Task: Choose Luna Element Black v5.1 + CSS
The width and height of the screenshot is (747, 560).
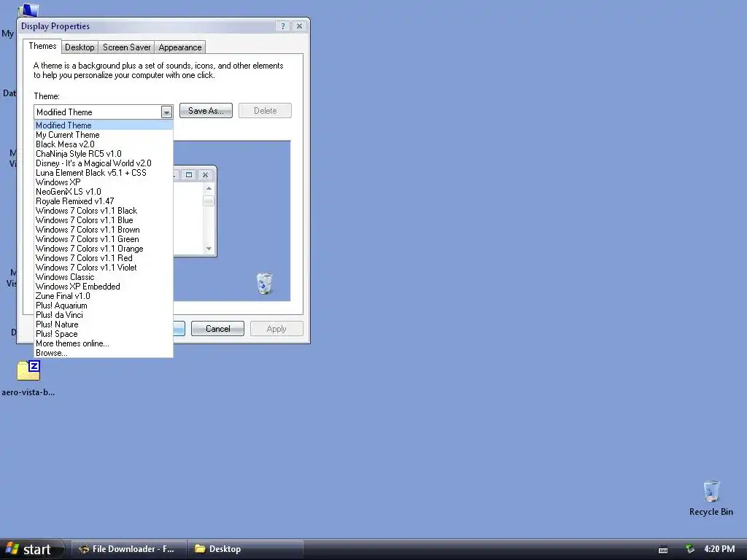Action: [x=104, y=173]
